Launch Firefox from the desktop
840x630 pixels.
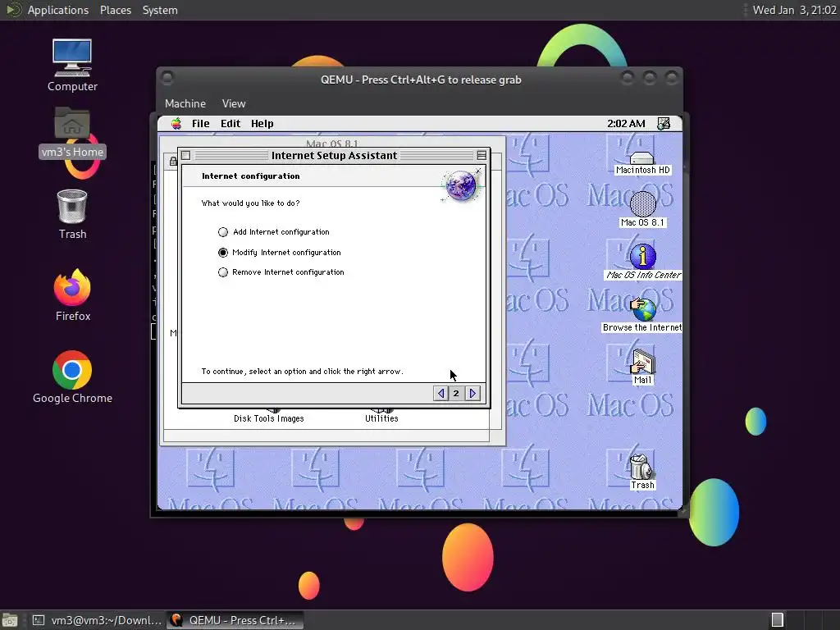tap(72, 294)
